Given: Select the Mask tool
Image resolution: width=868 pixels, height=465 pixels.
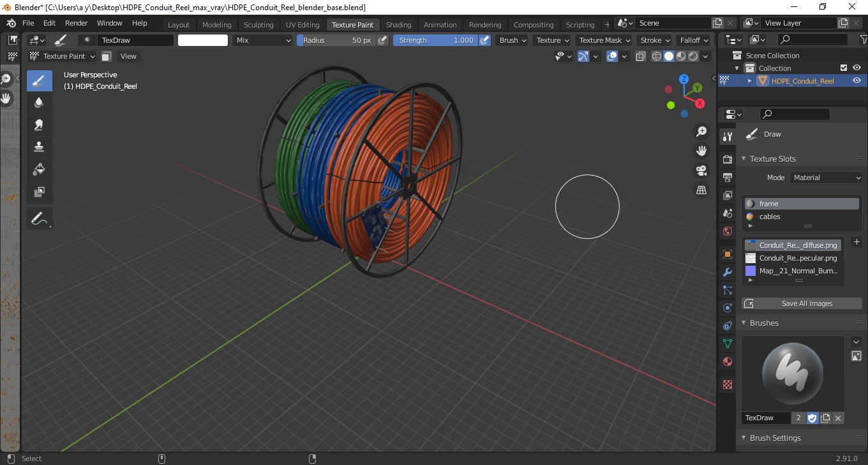Looking at the screenshot, I should [40, 192].
